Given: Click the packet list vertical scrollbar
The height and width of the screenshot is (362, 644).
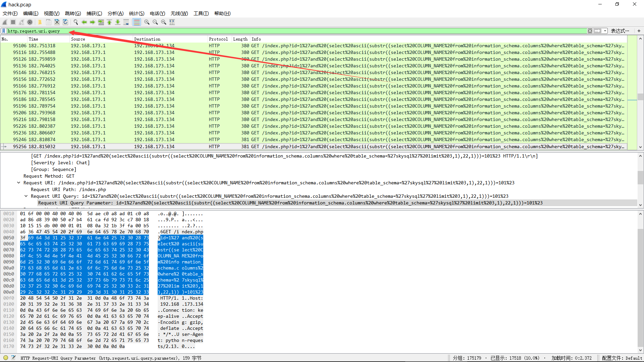Looking at the screenshot, I should [640, 97].
